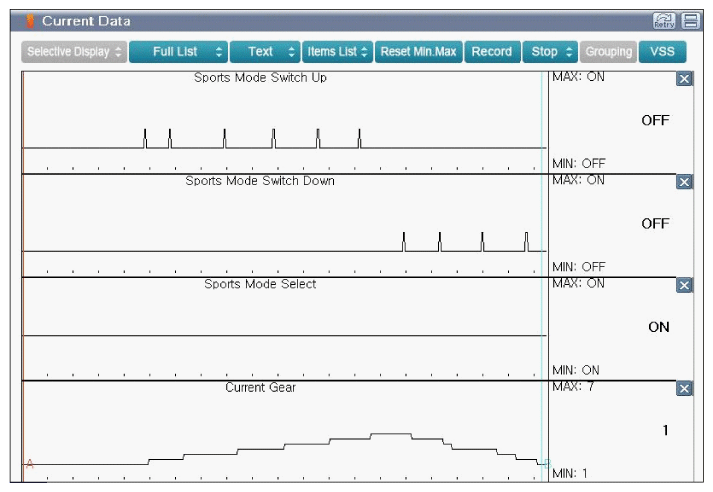This screenshot has height=492, width=713.
Task: Open the Text display mode dropdown
Action: 265,52
